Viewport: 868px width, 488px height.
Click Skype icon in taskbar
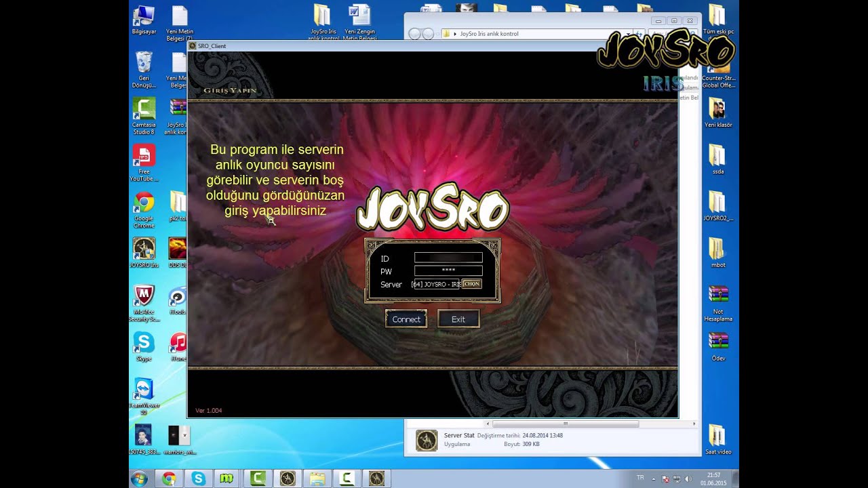[198, 479]
